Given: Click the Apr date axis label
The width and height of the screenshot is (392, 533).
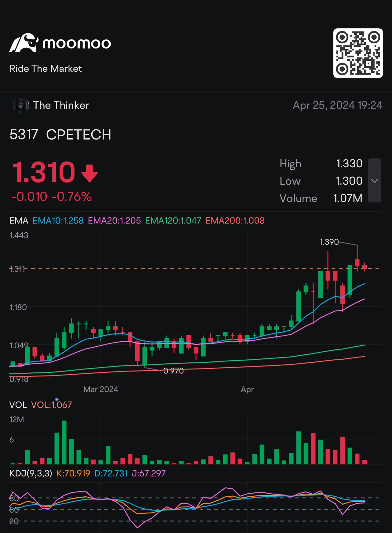Looking at the screenshot, I should pyautogui.click(x=247, y=390).
